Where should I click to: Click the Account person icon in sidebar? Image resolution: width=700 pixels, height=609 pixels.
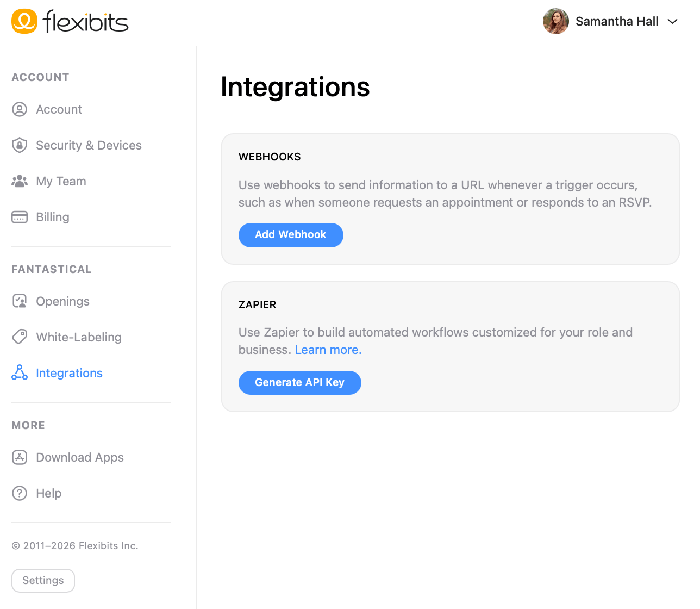click(20, 109)
